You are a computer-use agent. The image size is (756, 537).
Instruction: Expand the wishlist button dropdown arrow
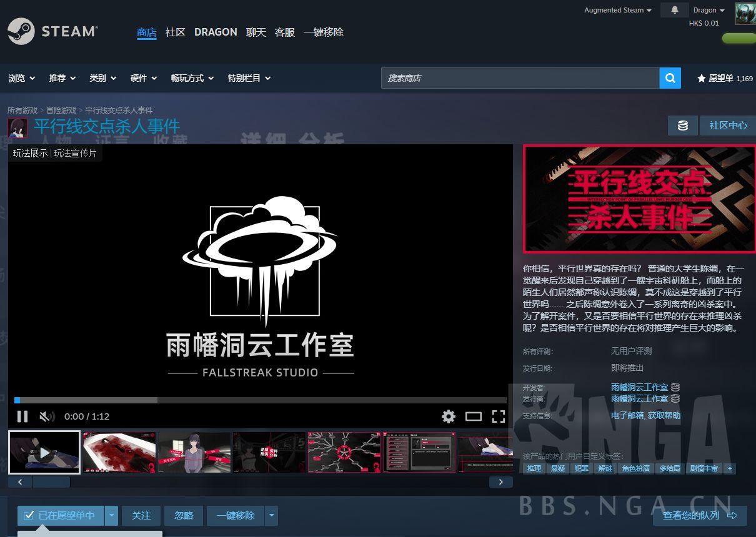coord(111,516)
